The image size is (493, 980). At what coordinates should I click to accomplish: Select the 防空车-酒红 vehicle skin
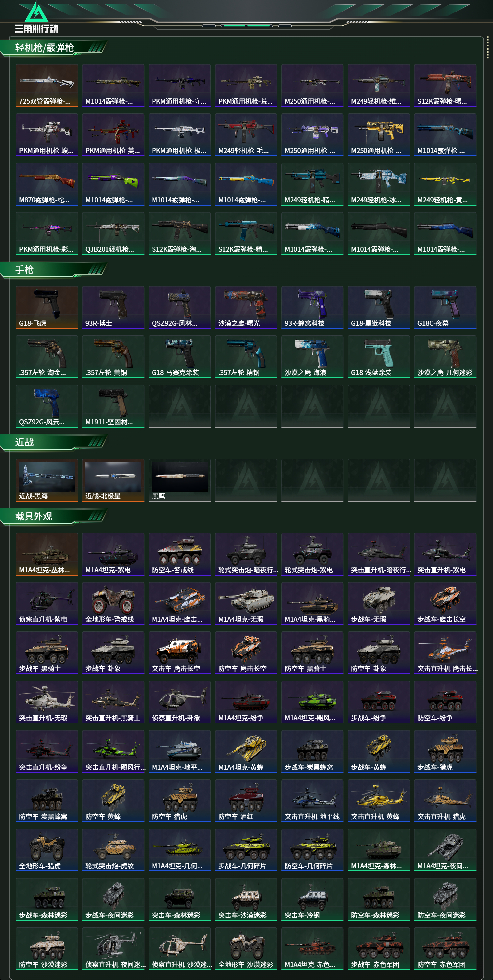click(246, 801)
